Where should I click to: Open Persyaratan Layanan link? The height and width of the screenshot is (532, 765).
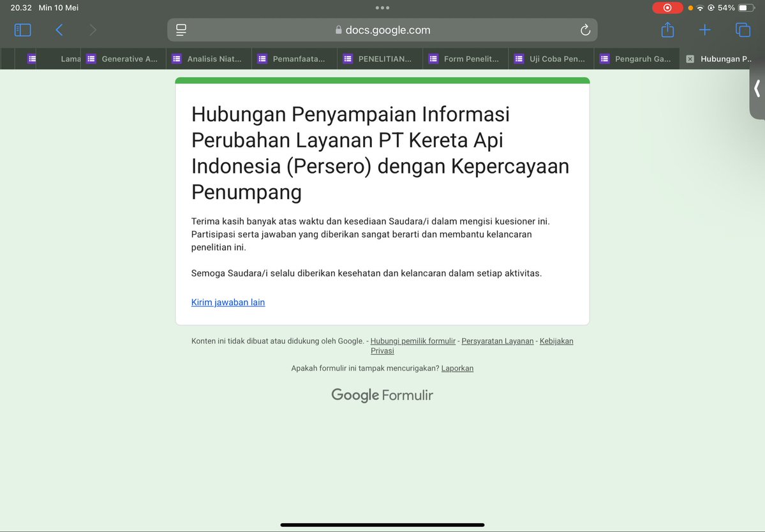[498, 341]
